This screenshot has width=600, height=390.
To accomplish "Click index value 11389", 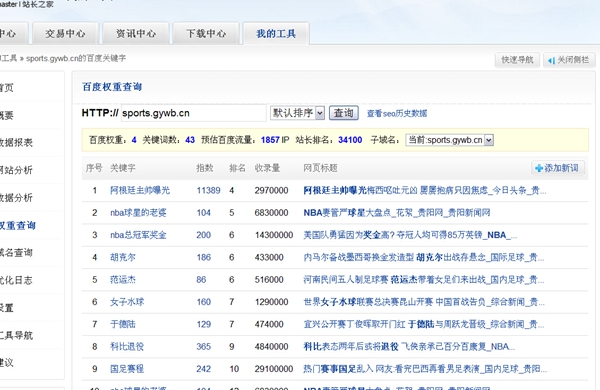I will coord(209,190).
